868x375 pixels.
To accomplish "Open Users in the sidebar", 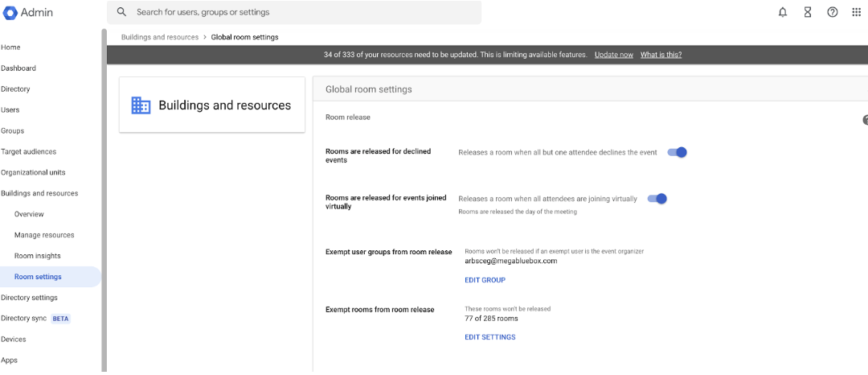I will click(x=10, y=109).
